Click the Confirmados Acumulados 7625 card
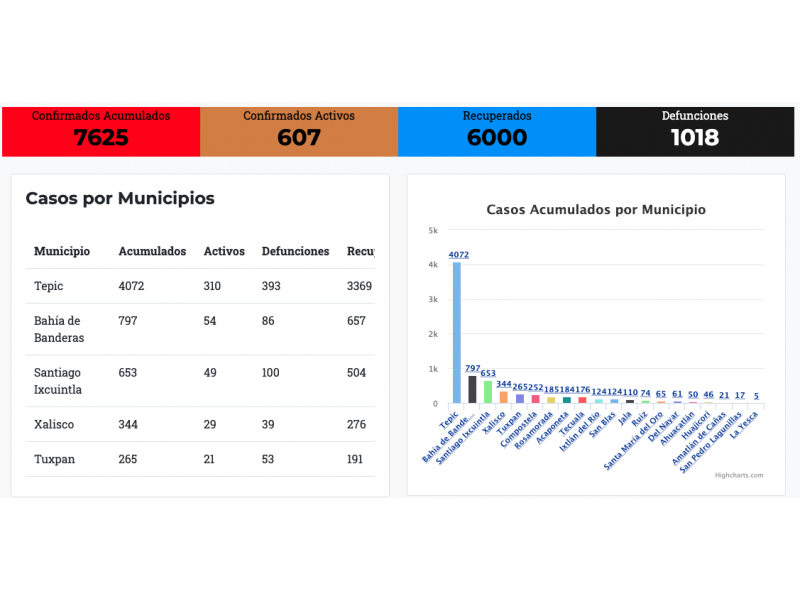Image resolution: width=800 pixels, height=600 pixels. (101, 132)
